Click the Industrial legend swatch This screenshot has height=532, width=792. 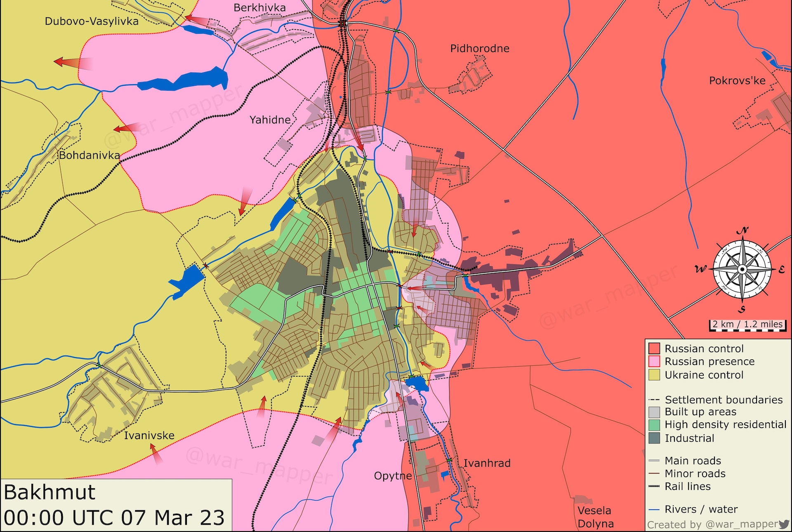click(654, 438)
